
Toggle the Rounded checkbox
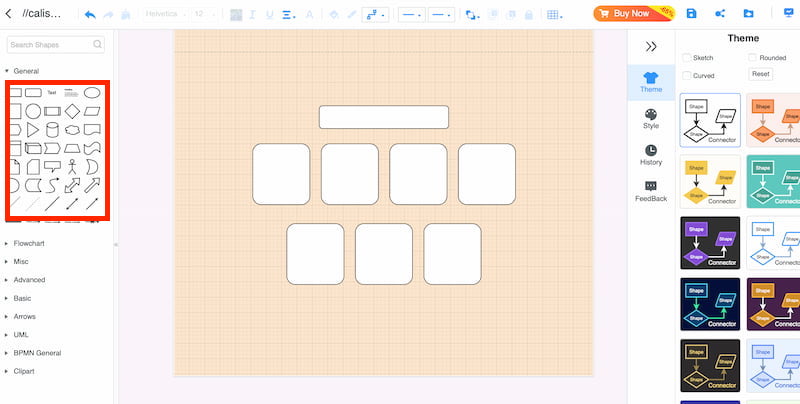coord(753,58)
